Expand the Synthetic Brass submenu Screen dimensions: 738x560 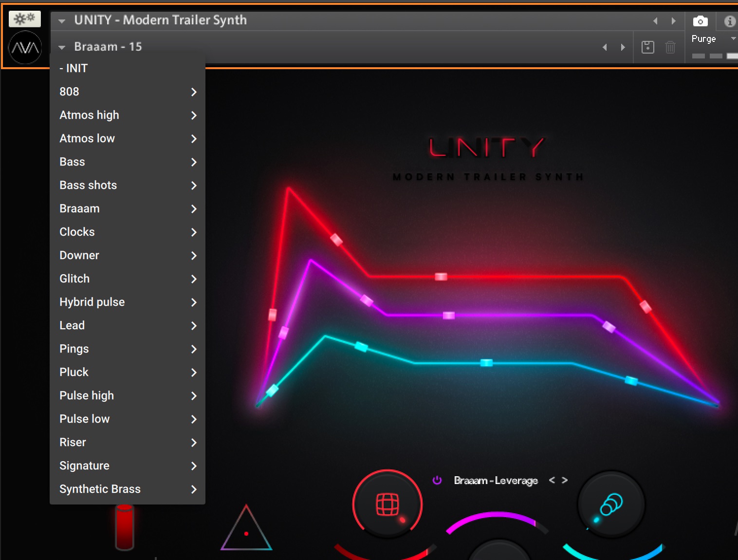pos(194,489)
